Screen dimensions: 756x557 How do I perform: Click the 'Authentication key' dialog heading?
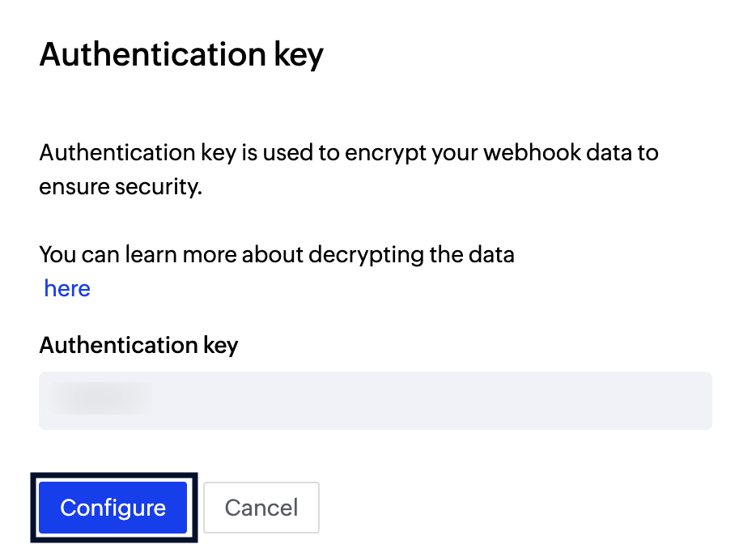[x=181, y=54]
